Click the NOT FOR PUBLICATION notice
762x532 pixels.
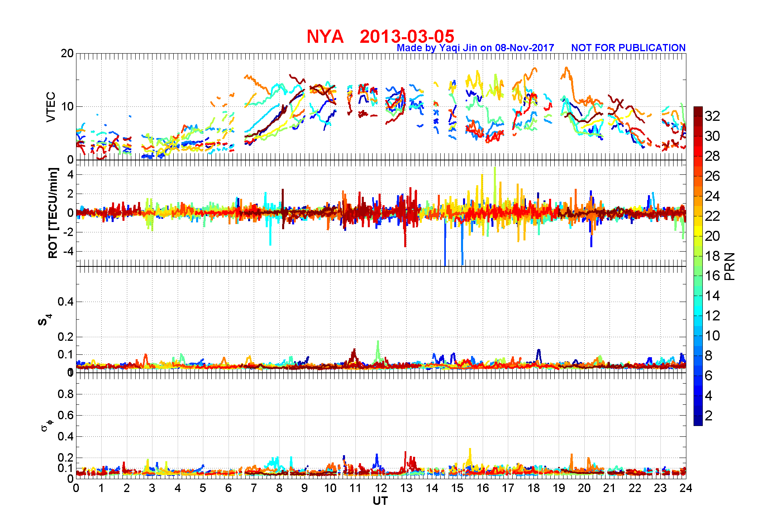[x=628, y=48]
